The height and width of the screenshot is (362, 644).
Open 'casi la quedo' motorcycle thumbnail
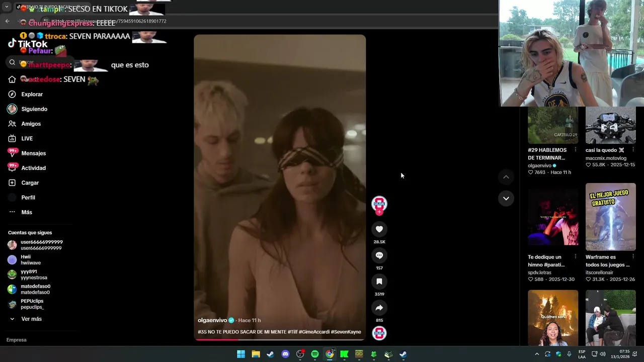(611, 125)
